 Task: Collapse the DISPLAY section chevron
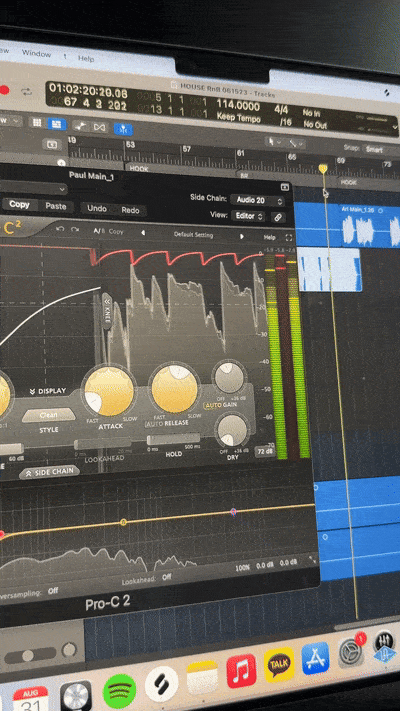tap(48, 391)
